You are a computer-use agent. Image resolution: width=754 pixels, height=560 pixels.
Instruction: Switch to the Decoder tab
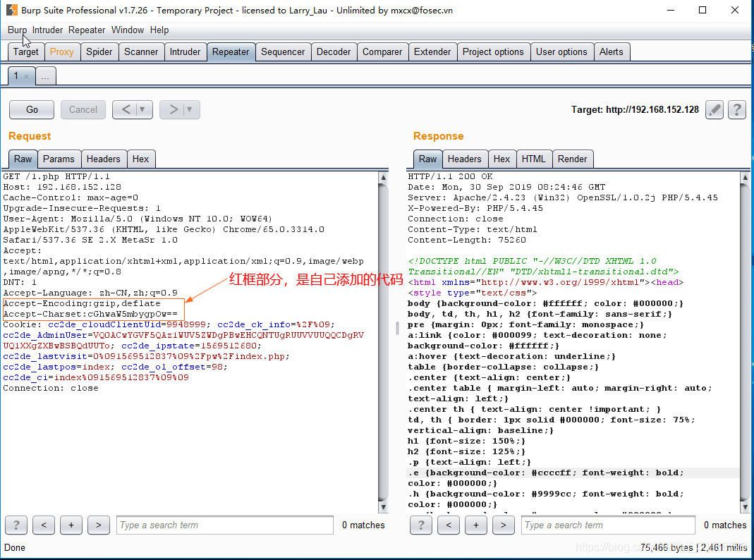pyautogui.click(x=334, y=52)
